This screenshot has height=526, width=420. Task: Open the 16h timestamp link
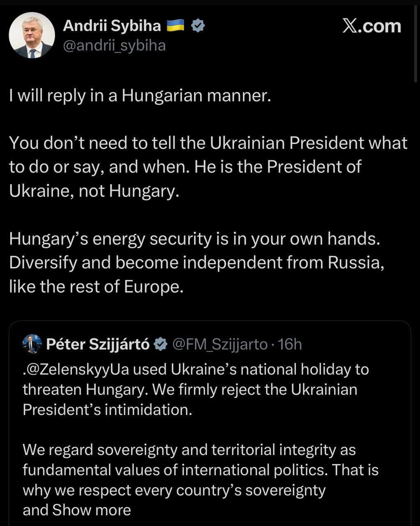(293, 344)
